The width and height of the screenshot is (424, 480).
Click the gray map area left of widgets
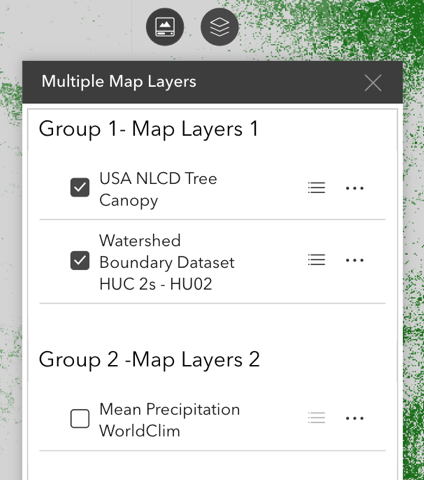[x=67, y=30]
